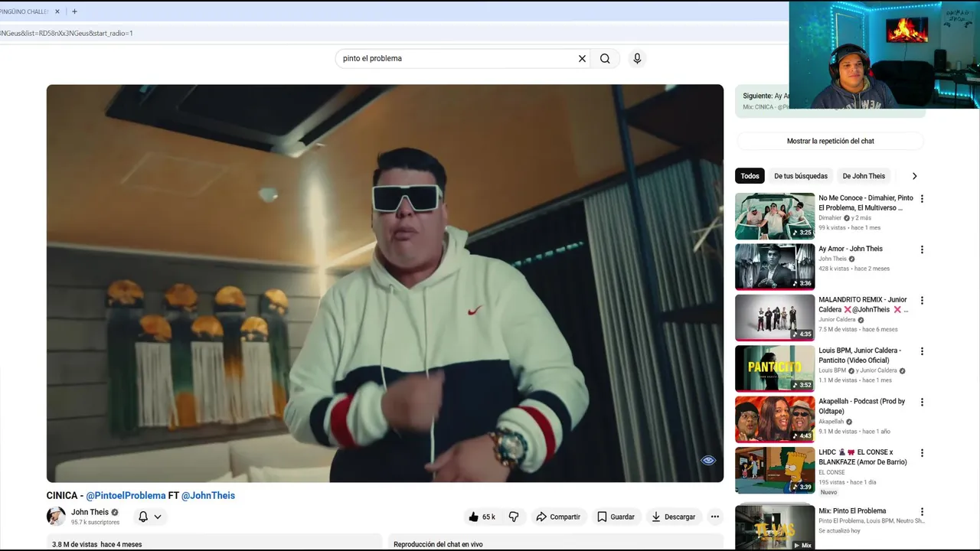Image resolution: width=980 pixels, height=551 pixels.
Task: Open title 'Akapellah - Podcast (Prod by Oldtape)'
Action: click(x=862, y=406)
